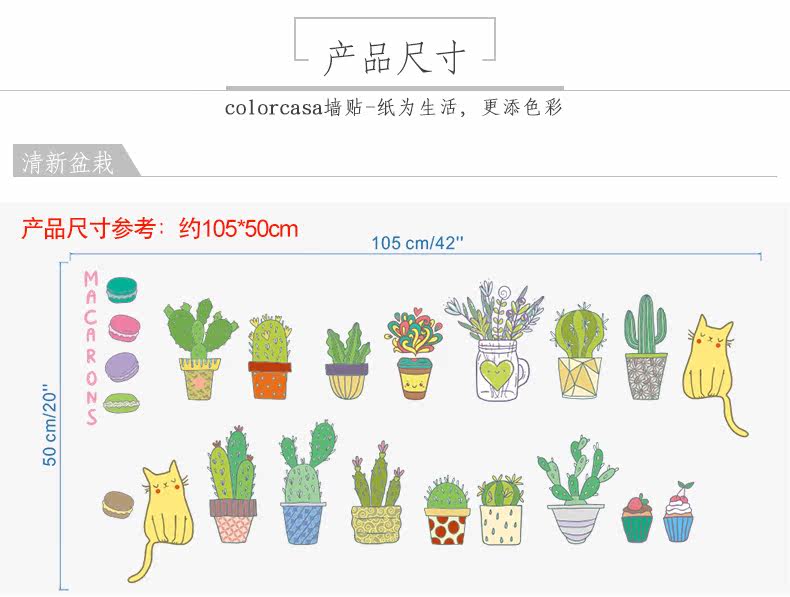Select the tall cactus in floral gray pot
The height and width of the screenshot is (597, 790).
(646, 347)
